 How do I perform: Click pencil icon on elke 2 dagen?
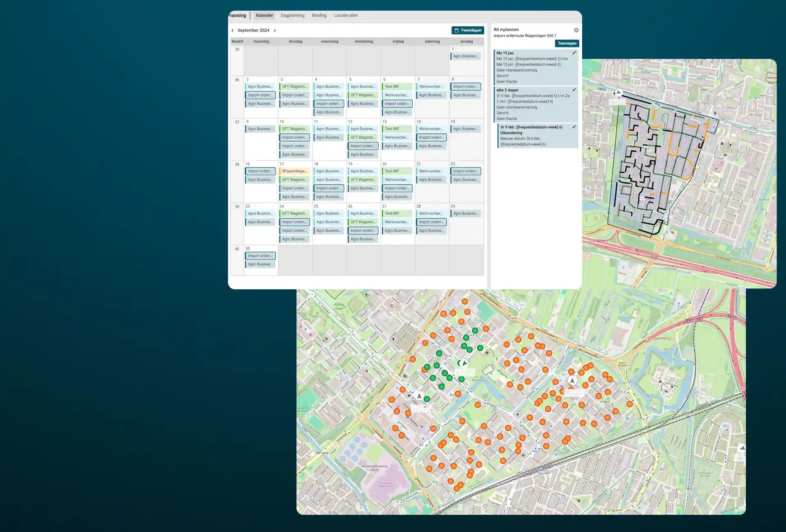click(574, 90)
